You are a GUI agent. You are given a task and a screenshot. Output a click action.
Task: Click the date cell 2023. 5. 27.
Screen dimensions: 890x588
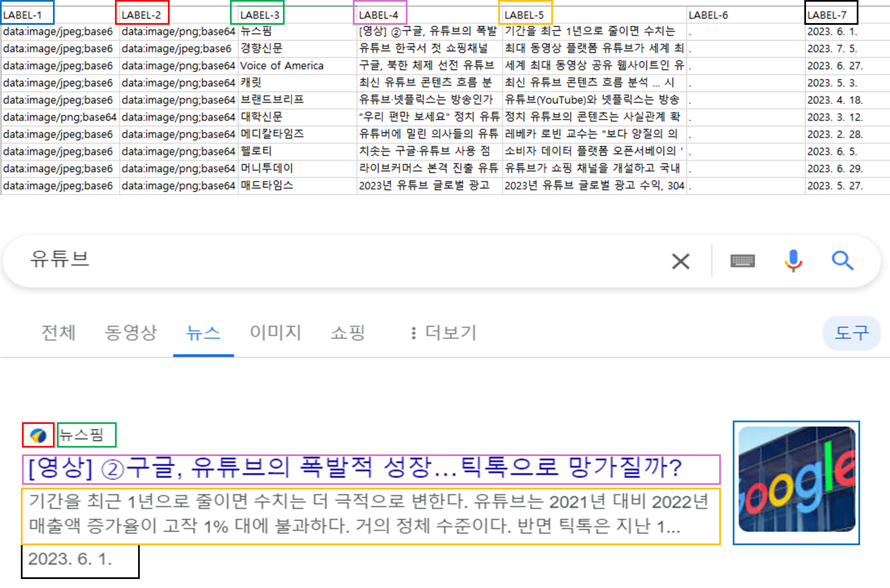[847, 185]
